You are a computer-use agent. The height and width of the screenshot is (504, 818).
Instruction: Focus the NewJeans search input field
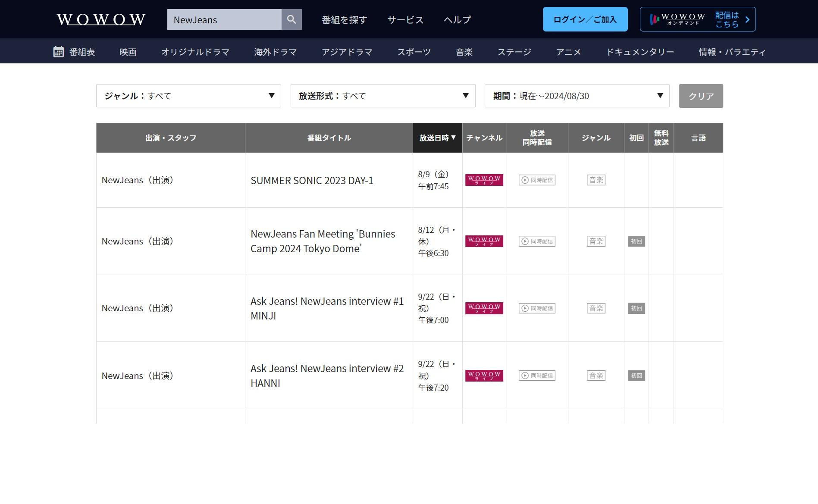point(224,20)
